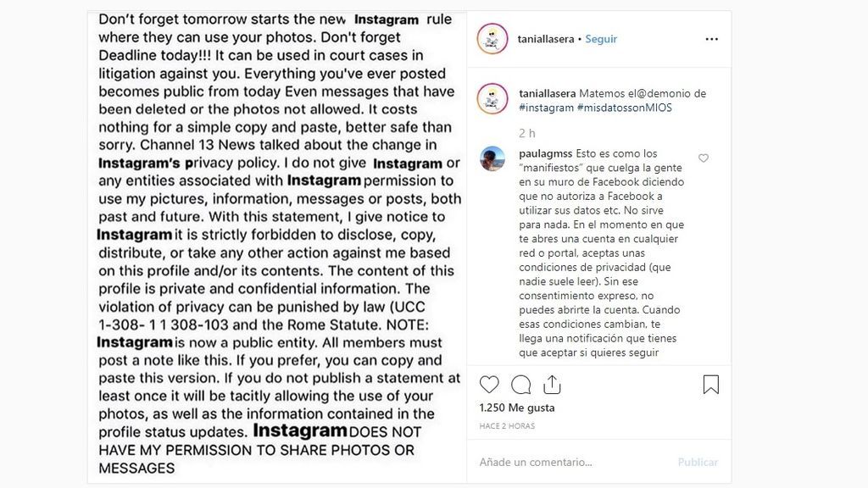868x488 pixels.
Task: Open the #instagram hashtag
Action: click(x=547, y=108)
